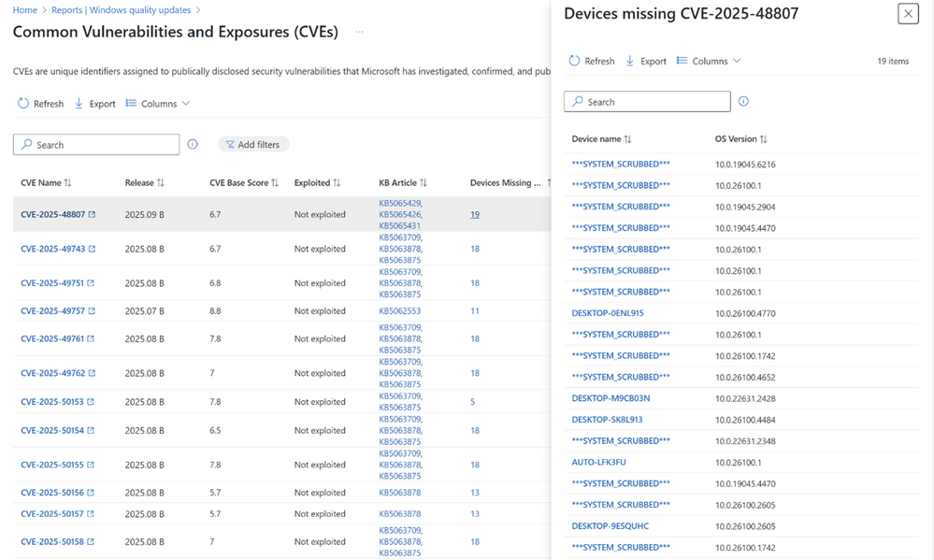Viewport: 934px width, 560px height.
Task: Open KB5062553 article link
Action: [x=400, y=311]
